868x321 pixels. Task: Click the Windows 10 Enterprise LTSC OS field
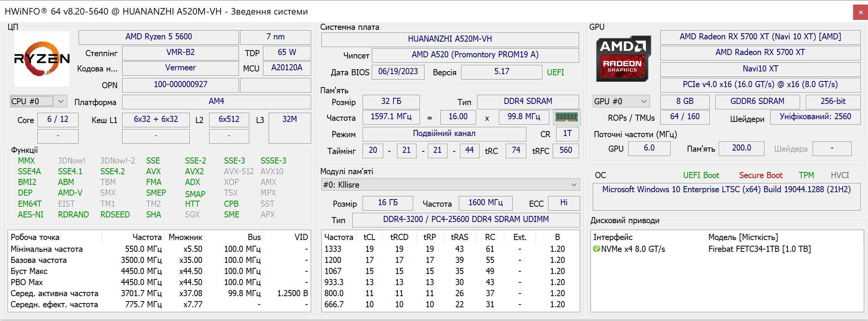pyautogui.click(x=726, y=196)
